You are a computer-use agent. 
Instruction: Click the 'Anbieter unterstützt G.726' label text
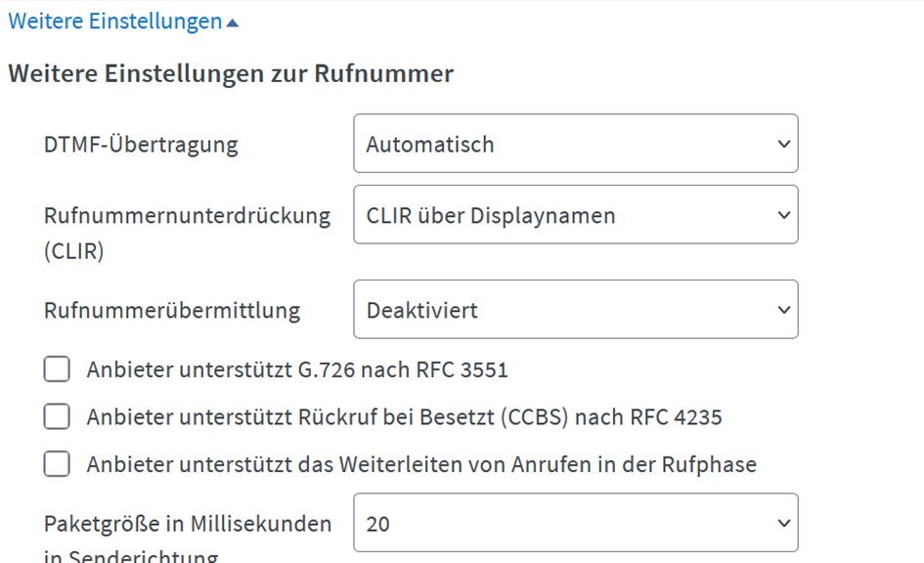pos(297,369)
